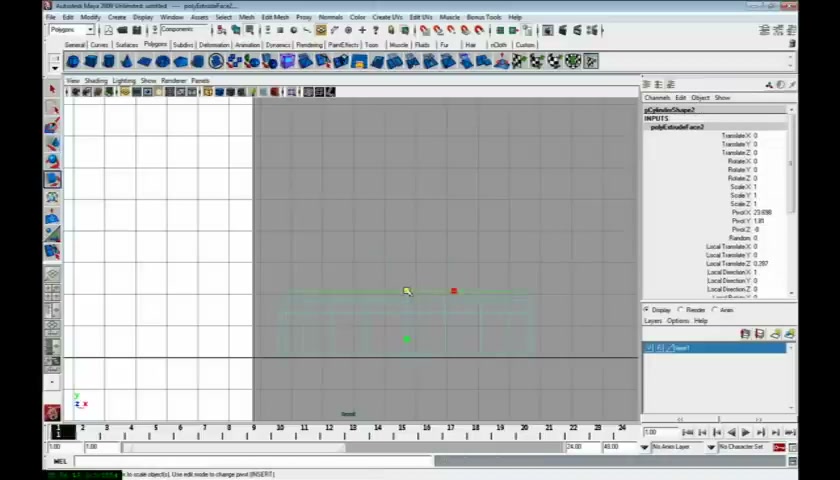The height and width of the screenshot is (480, 840).
Task: Open the Polygons menu set dropdown
Action: pos(90,30)
